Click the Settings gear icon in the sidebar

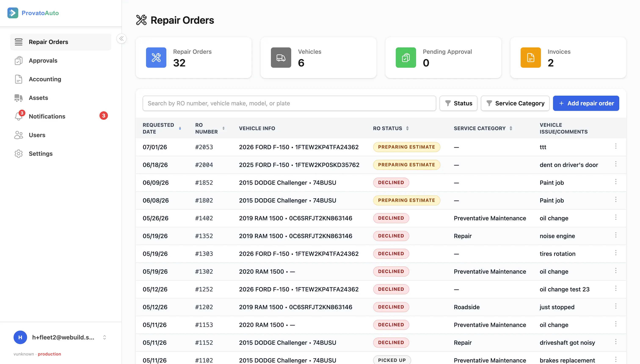[x=18, y=154]
